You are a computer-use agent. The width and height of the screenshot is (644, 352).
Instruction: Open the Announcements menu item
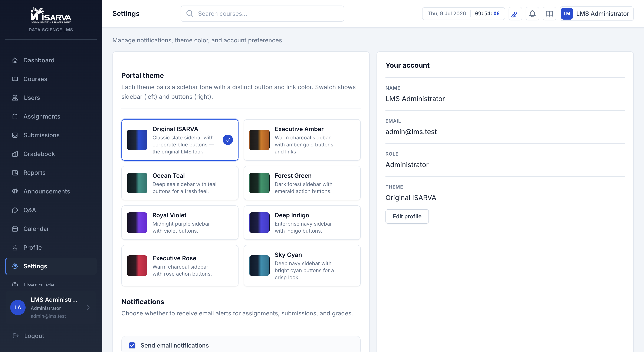[51, 191]
